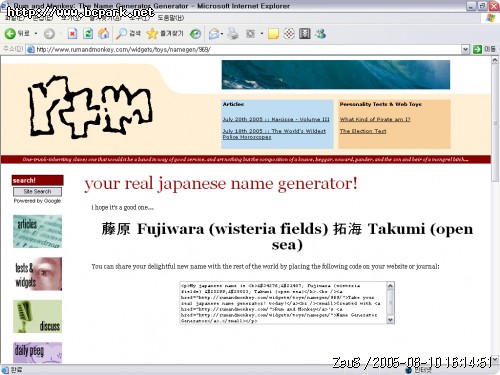
Task: Open the What Kind of Pirate am I test
Action: (375, 119)
